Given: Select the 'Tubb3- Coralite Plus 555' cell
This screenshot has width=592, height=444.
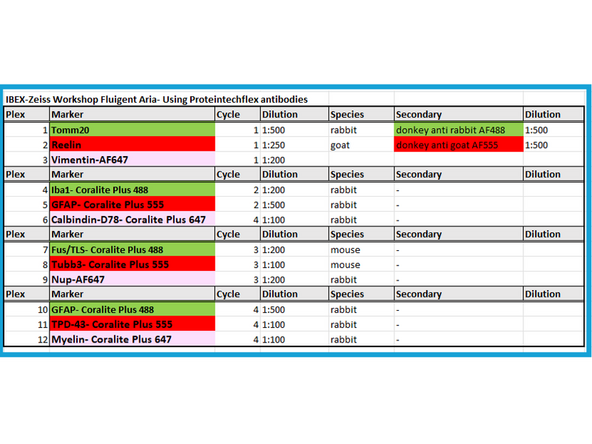Looking at the screenshot, I should click(132, 264).
